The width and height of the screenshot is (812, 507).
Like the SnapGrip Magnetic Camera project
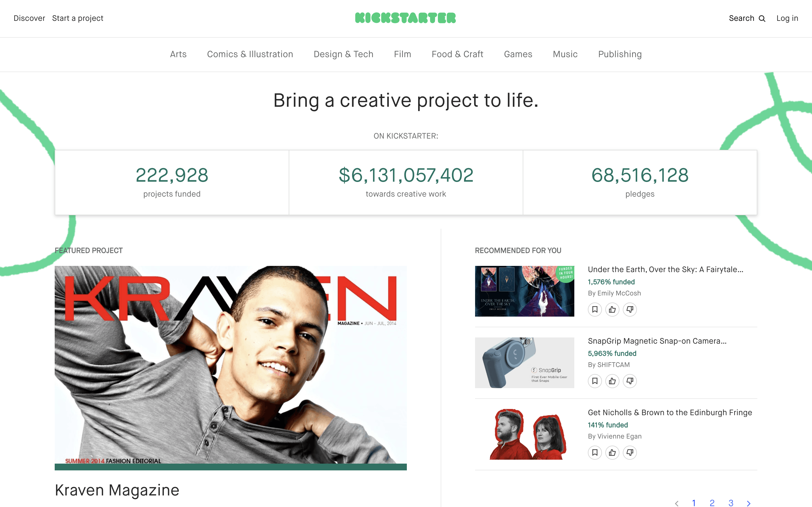click(612, 381)
